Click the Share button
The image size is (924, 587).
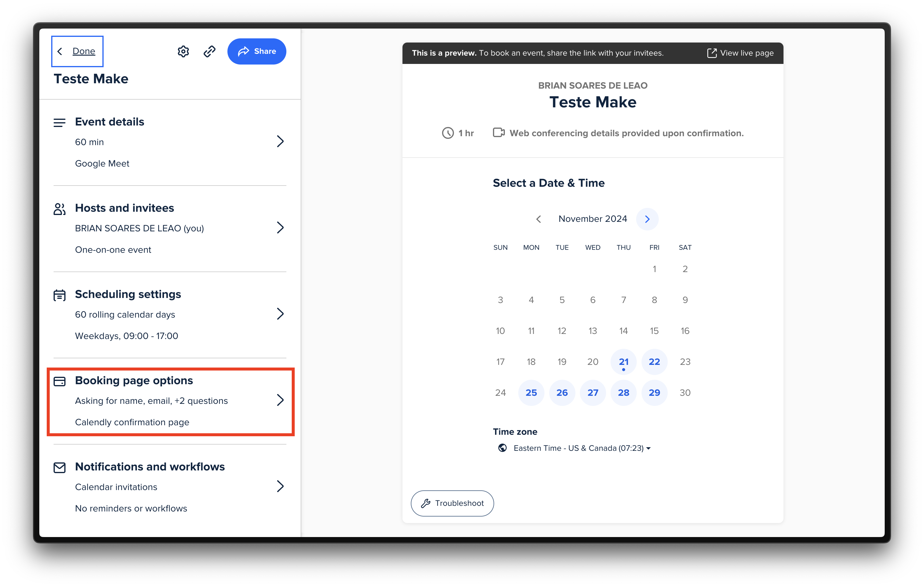click(x=256, y=51)
